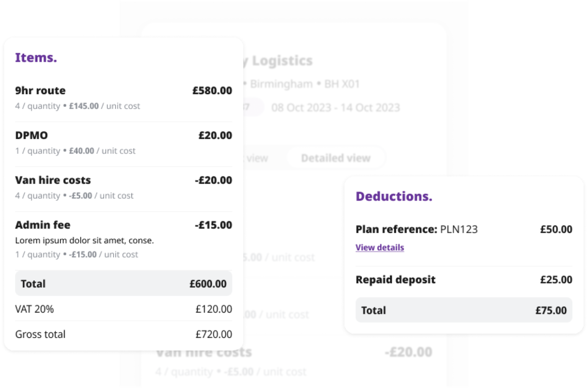Open the View details link
This screenshot has height=388, width=588.
click(379, 248)
